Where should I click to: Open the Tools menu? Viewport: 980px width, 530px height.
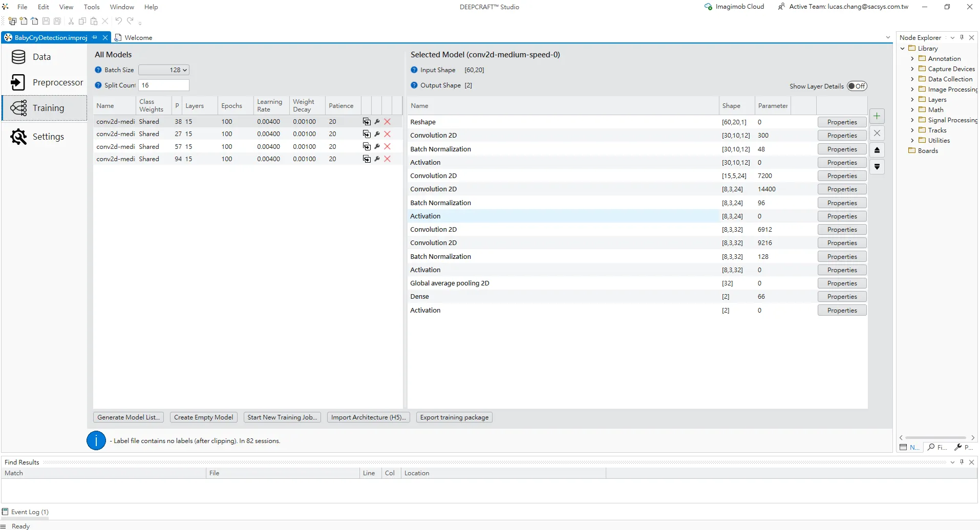92,7
